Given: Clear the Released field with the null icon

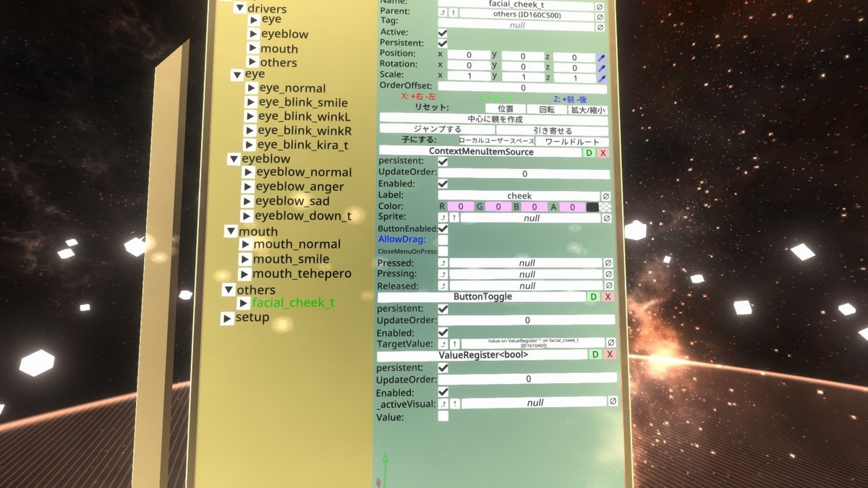Looking at the screenshot, I should [608, 286].
